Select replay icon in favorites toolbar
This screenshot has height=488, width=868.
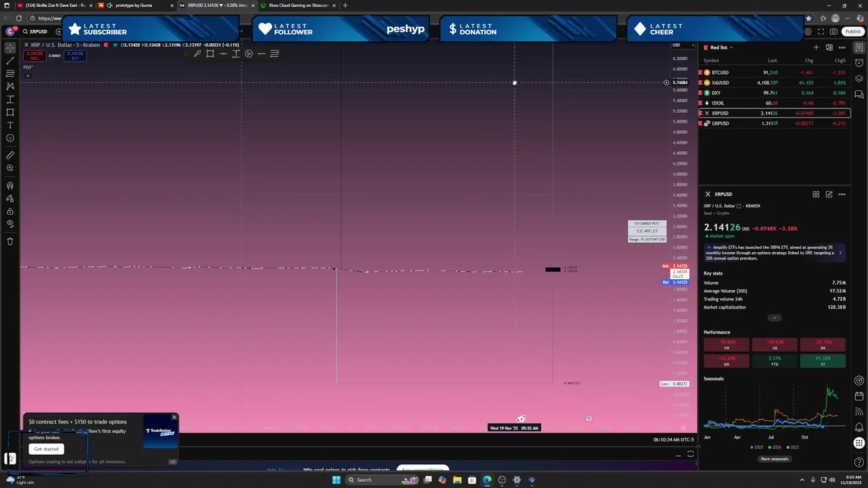click(249, 54)
